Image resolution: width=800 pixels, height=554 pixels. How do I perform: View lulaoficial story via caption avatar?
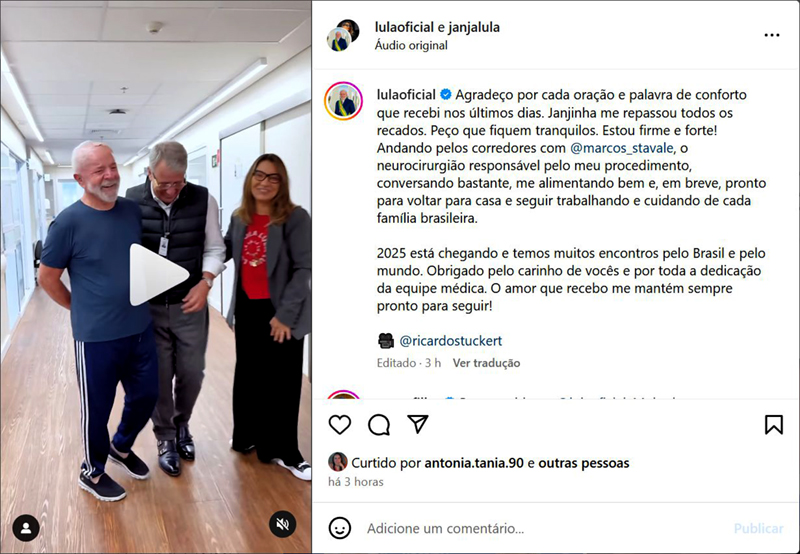[x=343, y=101]
